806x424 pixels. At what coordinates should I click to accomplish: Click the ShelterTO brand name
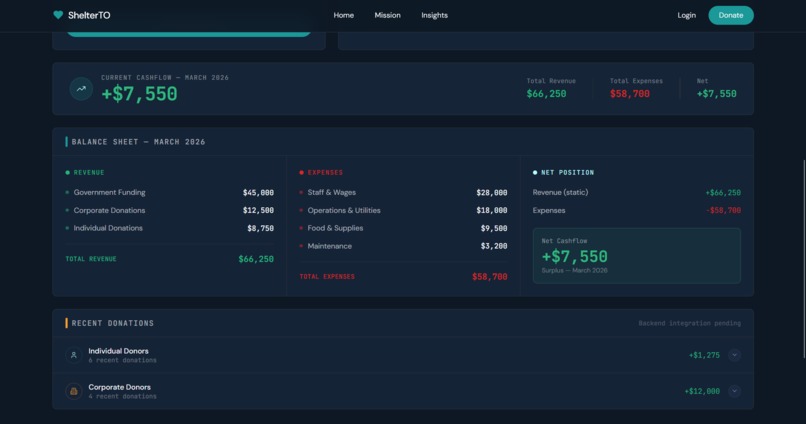tap(89, 15)
